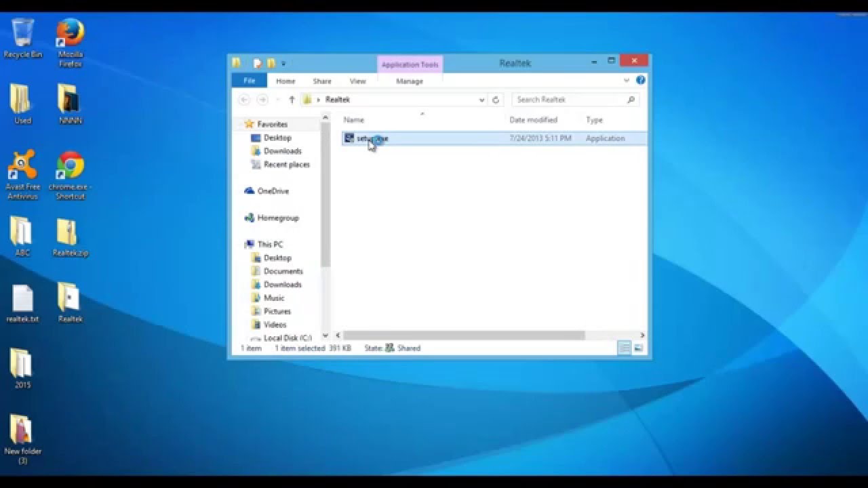Open the Manage ribbon tab
This screenshot has height=488, width=868.
(x=410, y=81)
